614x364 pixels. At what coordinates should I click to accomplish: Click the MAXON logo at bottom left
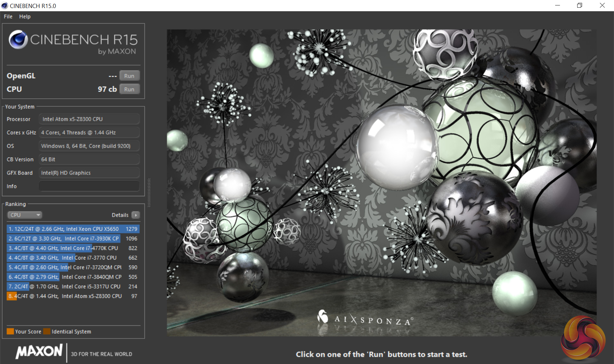coord(39,352)
